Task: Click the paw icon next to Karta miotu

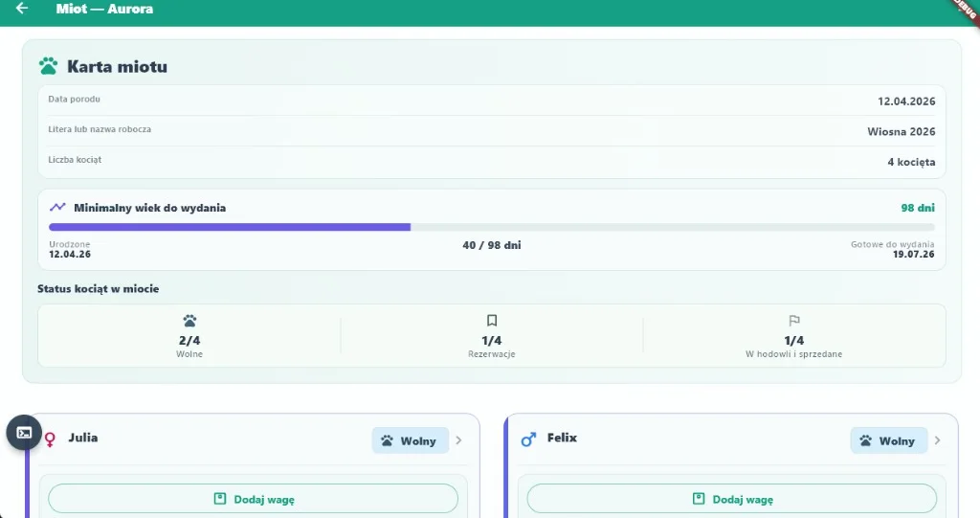Action: (x=48, y=66)
